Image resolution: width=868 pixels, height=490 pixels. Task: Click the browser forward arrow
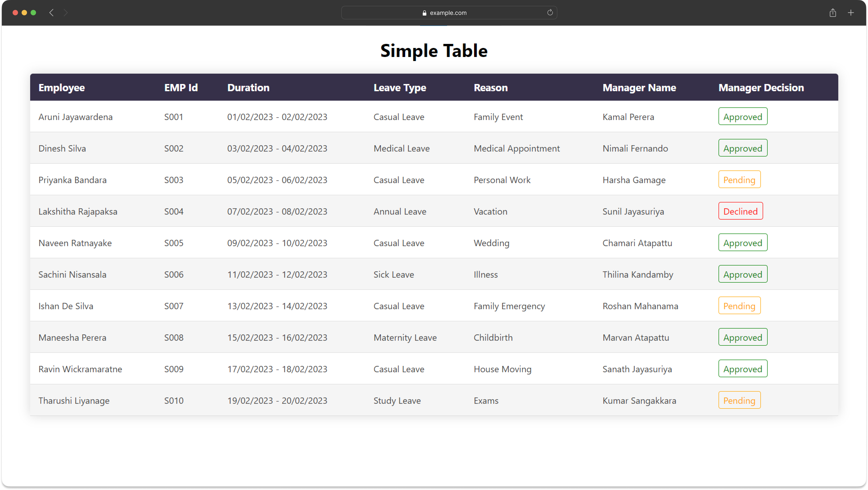pyautogui.click(x=66, y=13)
